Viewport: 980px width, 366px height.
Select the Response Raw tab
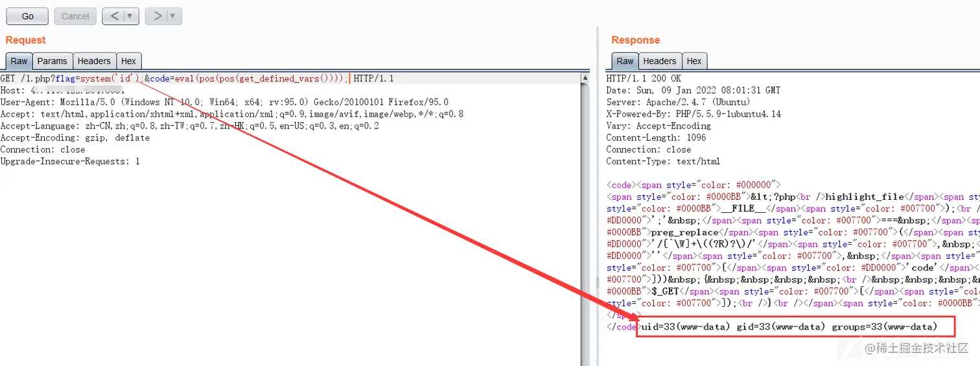tap(625, 61)
